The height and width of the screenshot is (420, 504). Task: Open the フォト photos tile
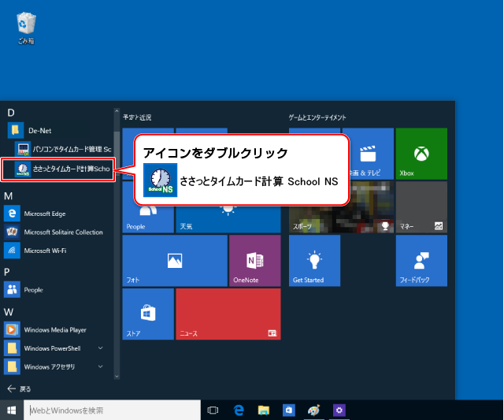tap(175, 261)
